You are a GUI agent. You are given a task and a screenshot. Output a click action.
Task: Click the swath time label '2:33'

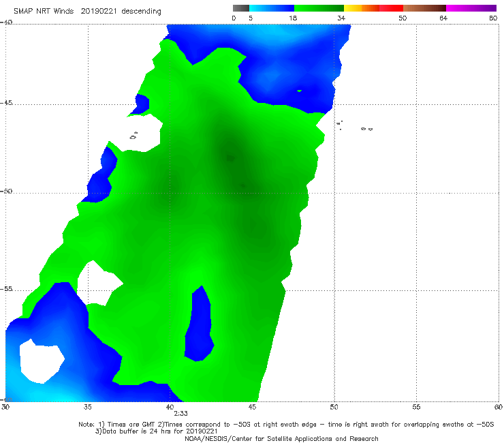coord(180,414)
